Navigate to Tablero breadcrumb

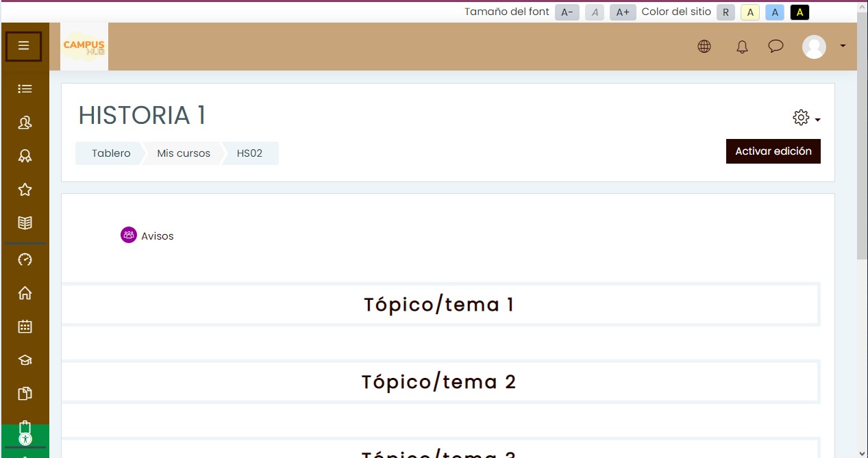click(x=111, y=153)
